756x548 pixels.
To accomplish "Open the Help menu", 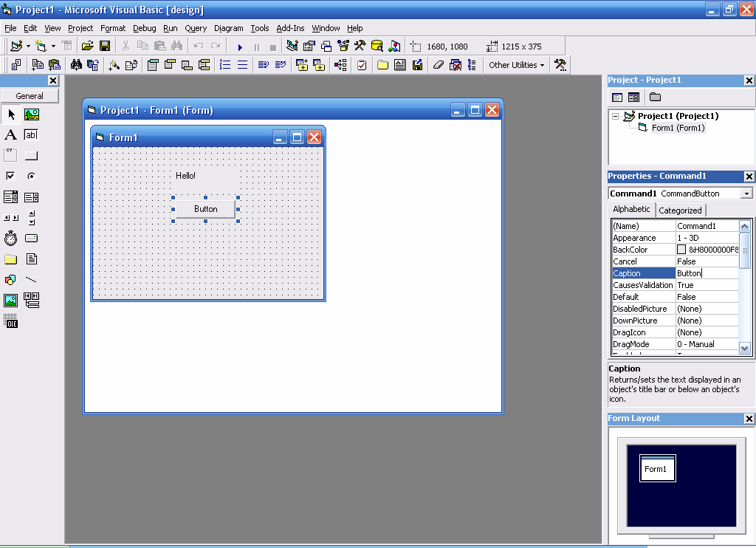I will coord(355,28).
